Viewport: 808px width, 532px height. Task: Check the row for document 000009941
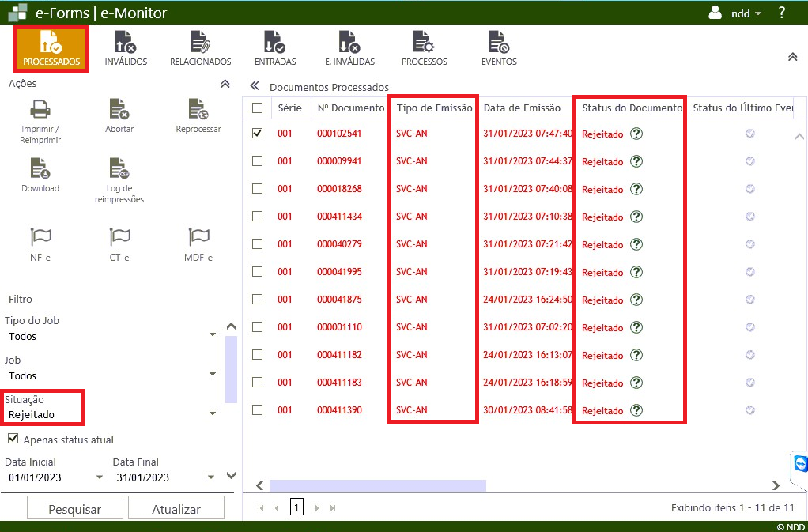point(257,161)
